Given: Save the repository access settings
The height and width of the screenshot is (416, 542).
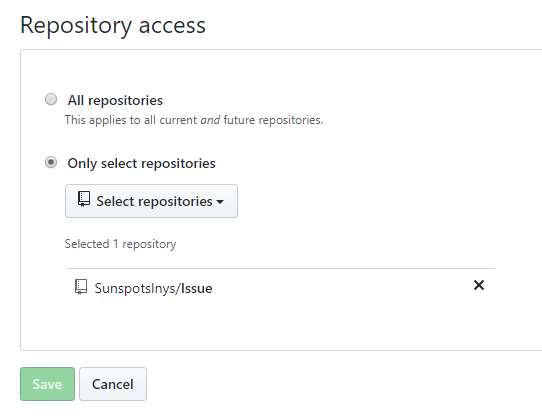Looking at the screenshot, I should coord(47,384).
